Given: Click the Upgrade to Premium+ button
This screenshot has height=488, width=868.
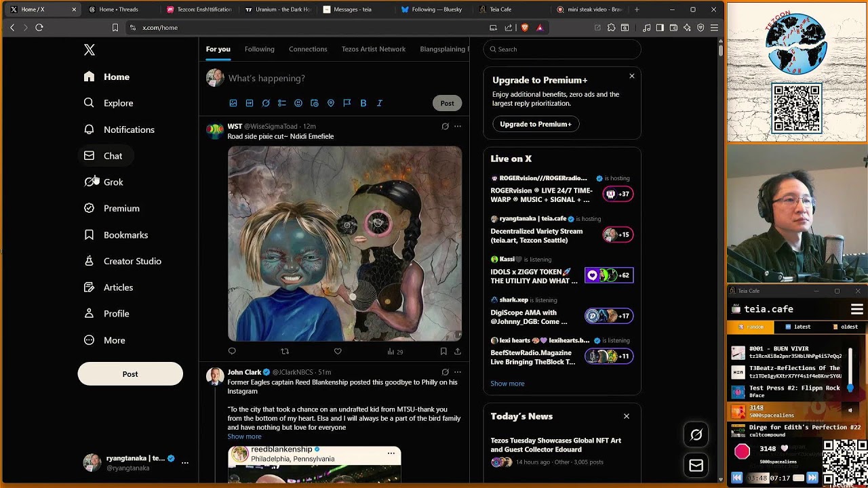Looking at the screenshot, I should [x=536, y=124].
